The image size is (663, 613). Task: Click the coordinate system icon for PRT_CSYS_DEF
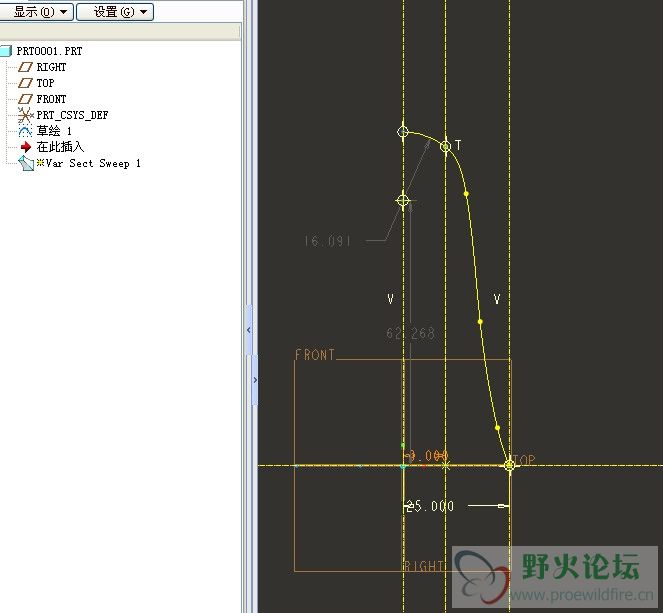(x=25, y=115)
